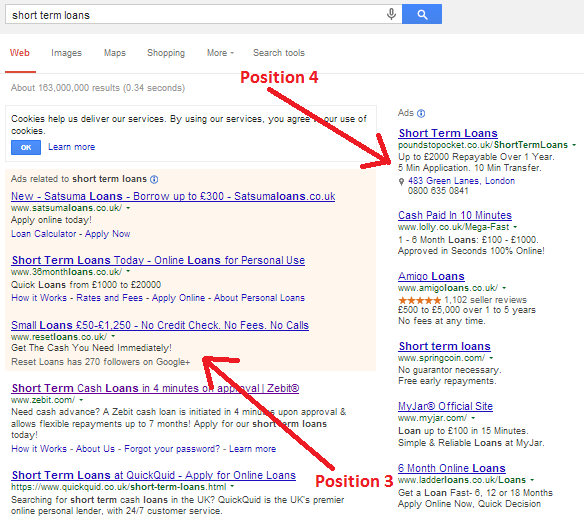This screenshot has height=520, width=584.
Task: Go to the Shopping tab
Action: [x=166, y=53]
